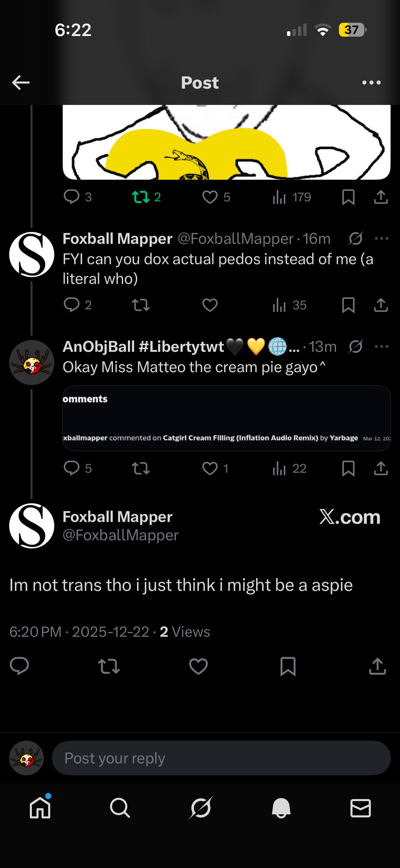Open the Post header more options menu
The image size is (400, 868).
[x=371, y=83]
